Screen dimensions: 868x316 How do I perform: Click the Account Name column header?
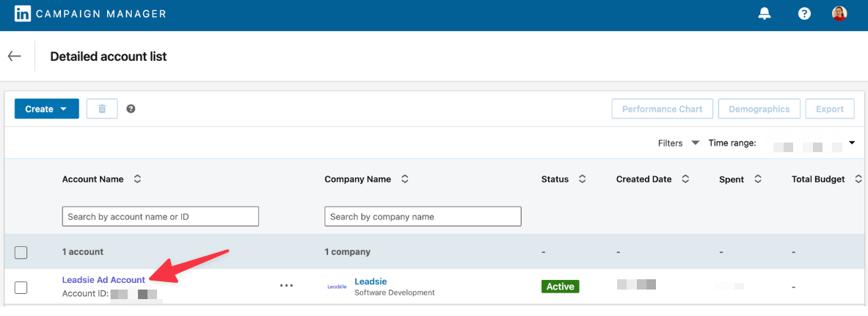coord(93,179)
